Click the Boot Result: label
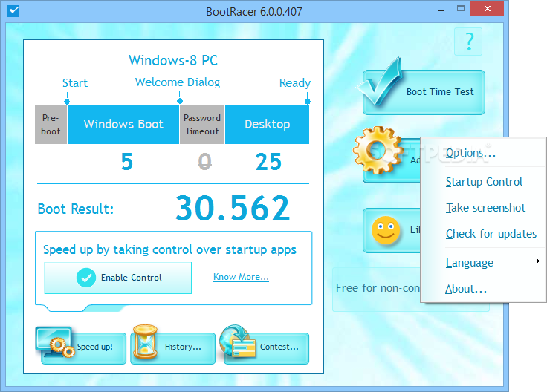 point(76,209)
